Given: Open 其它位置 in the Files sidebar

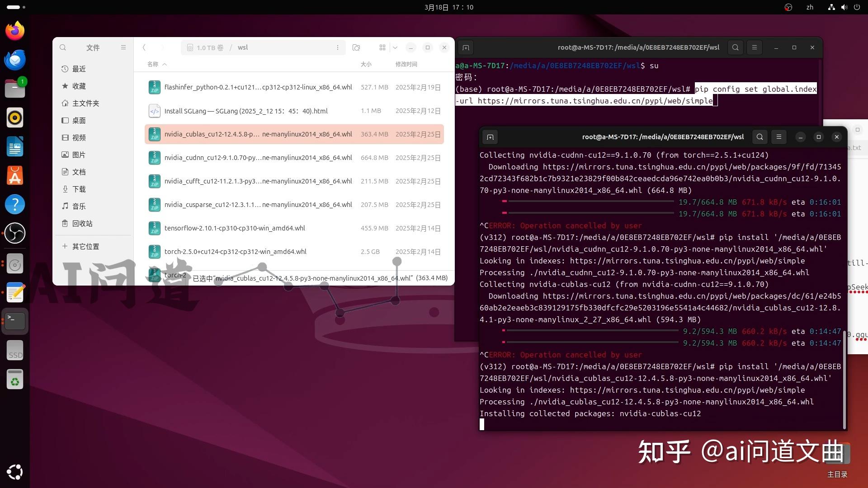Looking at the screenshot, I should coord(85,246).
